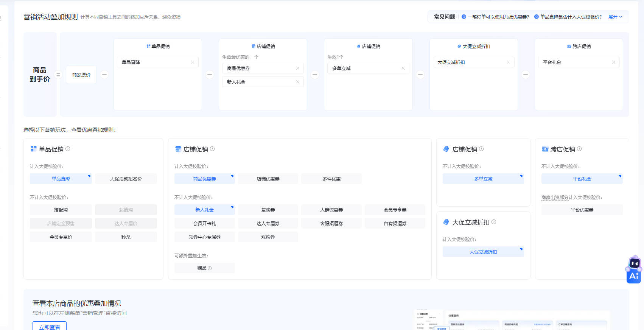Select the 大促活动报名价 option
This screenshot has width=644, height=330.
pyautogui.click(x=126, y=179)
